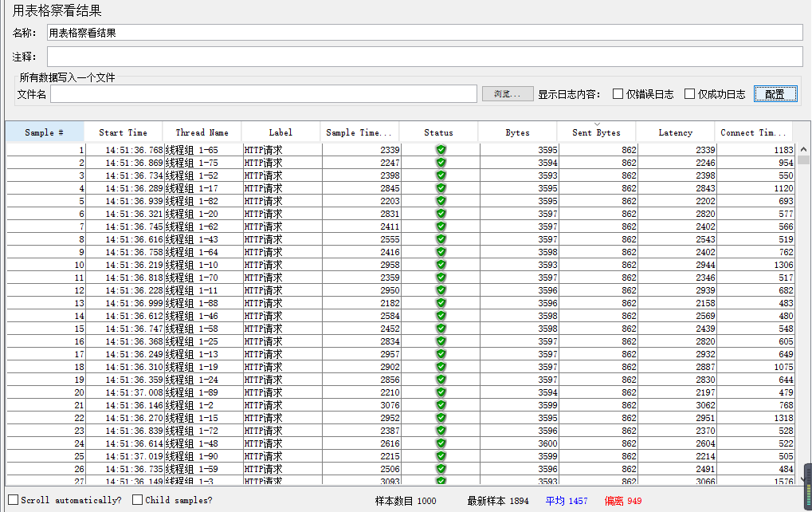812x512 pixels.
Task: Select the status shield on sample 6 row
Action: point(441,214)
